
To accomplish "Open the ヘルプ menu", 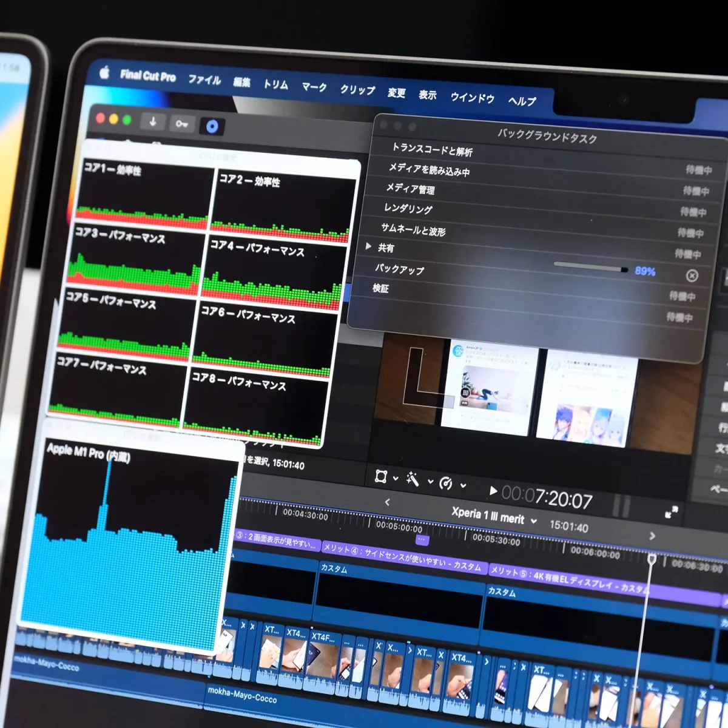I will pos(522,101).
